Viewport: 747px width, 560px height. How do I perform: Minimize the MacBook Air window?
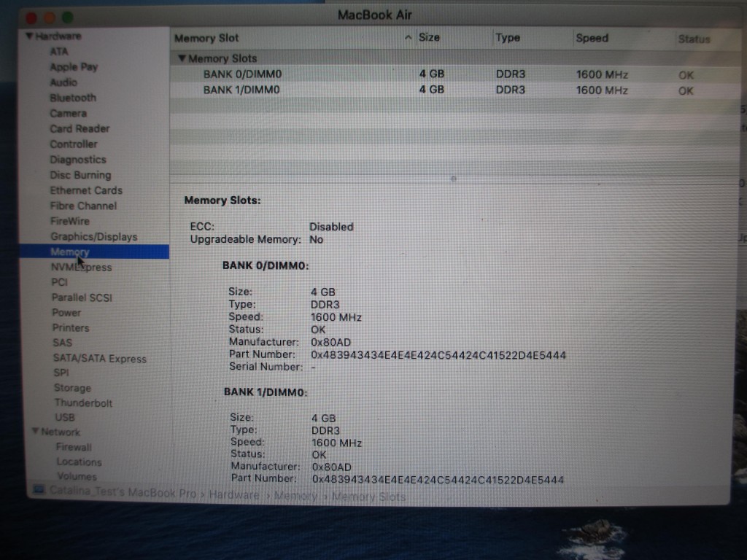[50, 18]
